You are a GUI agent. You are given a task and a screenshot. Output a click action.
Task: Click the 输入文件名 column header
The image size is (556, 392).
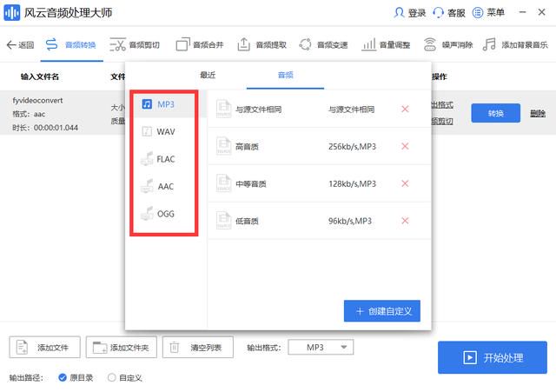(40, 76)
